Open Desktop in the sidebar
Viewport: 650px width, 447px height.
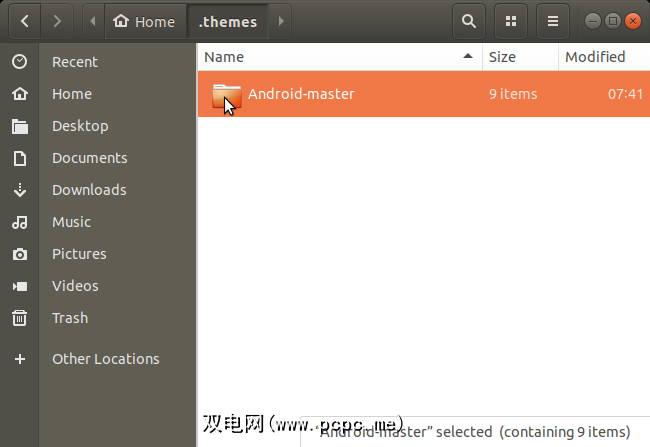click(80, 126)
